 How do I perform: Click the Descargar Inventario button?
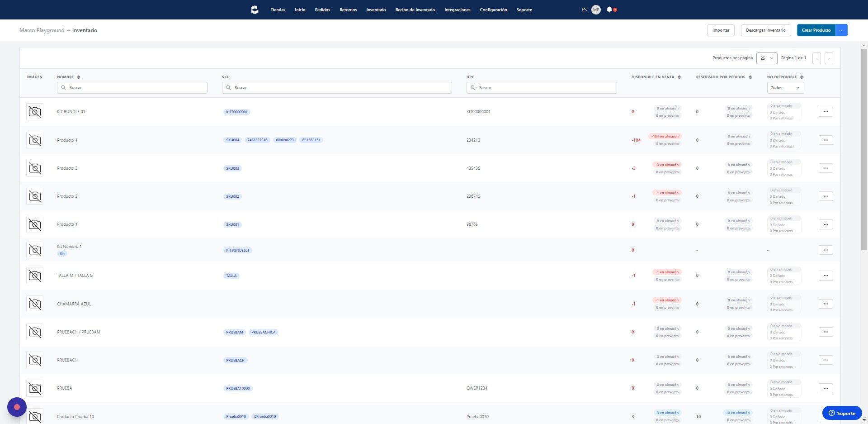766,30
